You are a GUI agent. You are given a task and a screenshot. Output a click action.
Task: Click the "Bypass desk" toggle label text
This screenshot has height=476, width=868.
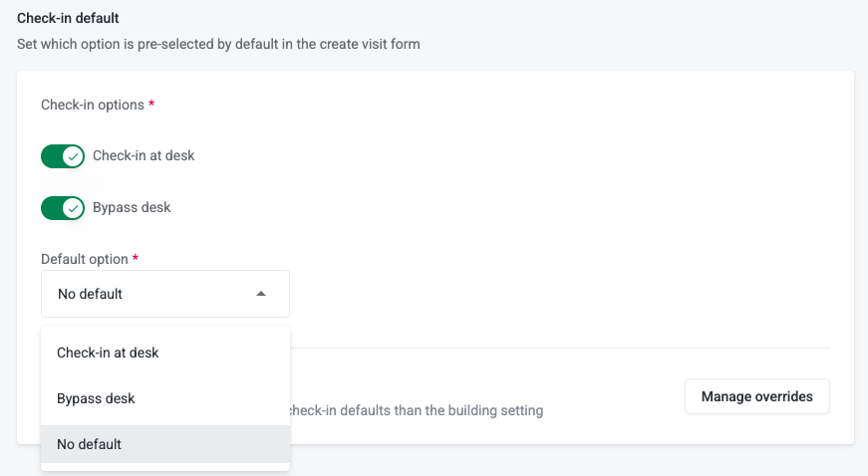[x=132, y=208]
